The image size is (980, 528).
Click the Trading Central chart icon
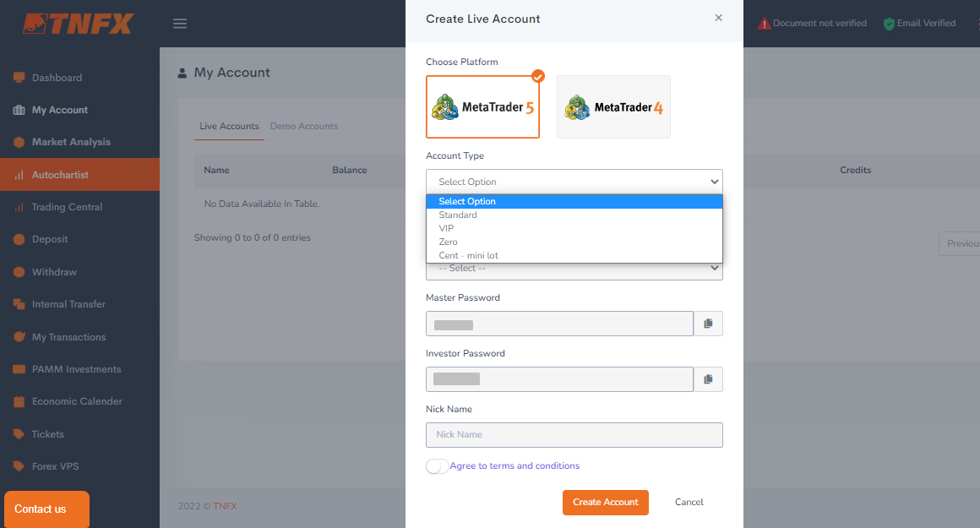coord(19,207)
